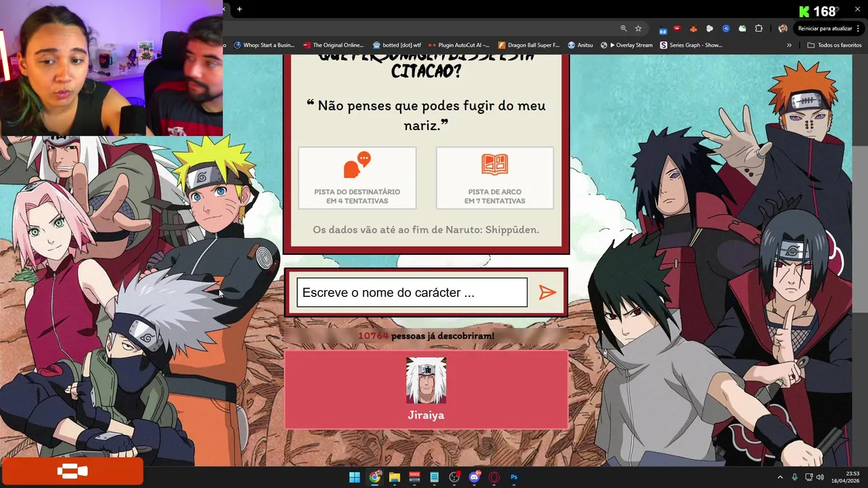This screenshot has width=868, height=488.
Task: Bookmark this page with the star icon
Action: 638,28
